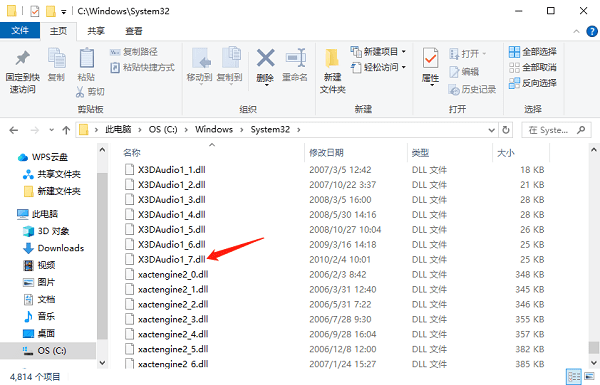This screenshot has width=600, height=385.
Task: Click the Up one level arrow
Action: [x=66, y=130]
